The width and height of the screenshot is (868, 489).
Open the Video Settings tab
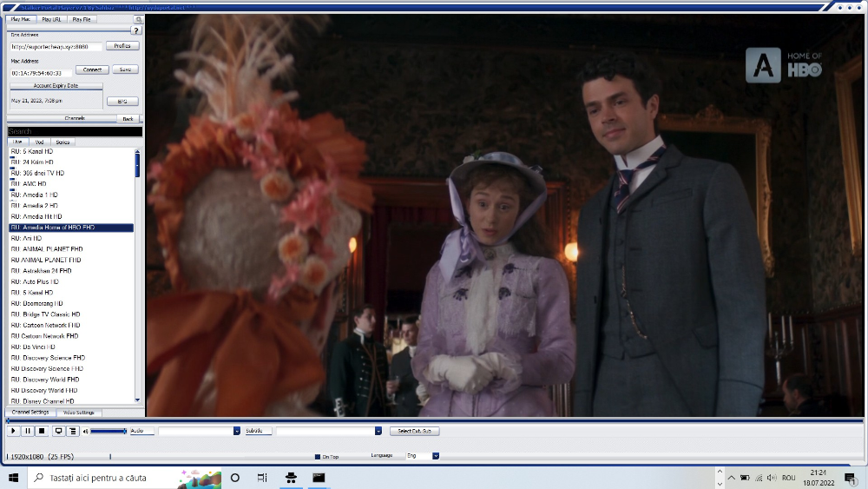point(79,413)
